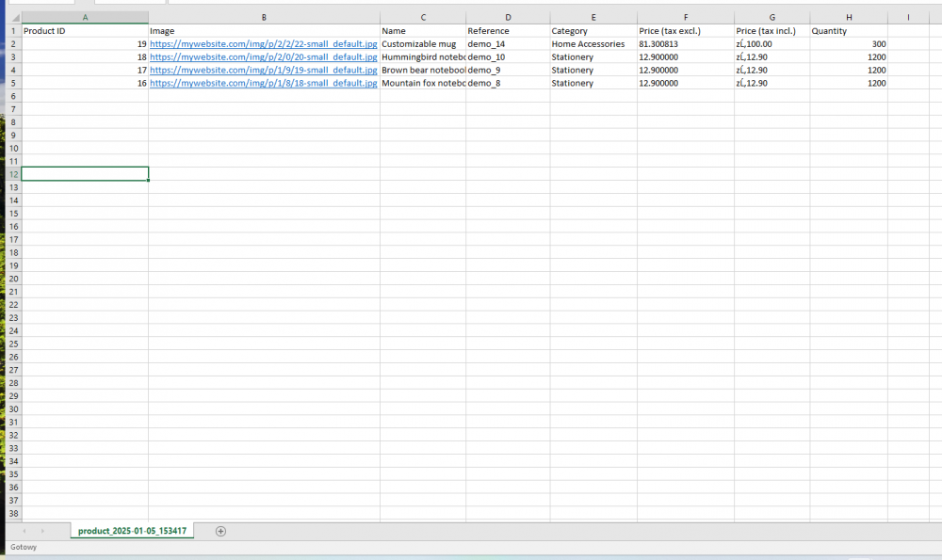942x560 pixels.
Task: Select the 'demo_14' reference cell
Action: 508,44
